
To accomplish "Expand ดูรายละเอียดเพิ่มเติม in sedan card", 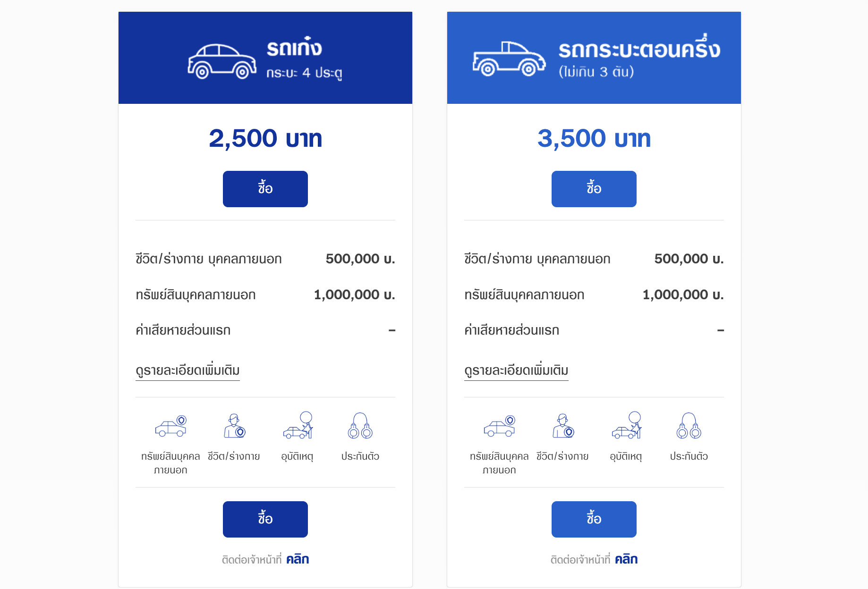I will click(187, 371).
